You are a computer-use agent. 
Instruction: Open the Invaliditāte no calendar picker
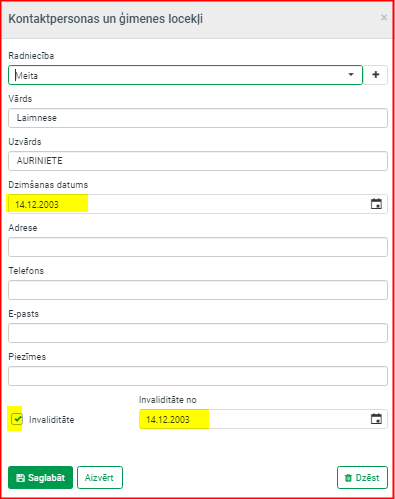click(x=376, y=419)
